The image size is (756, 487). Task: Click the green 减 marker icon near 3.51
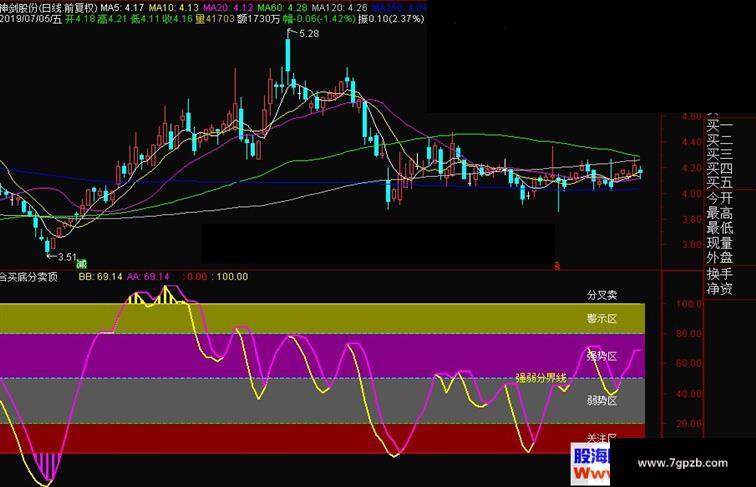click(82, 263)
